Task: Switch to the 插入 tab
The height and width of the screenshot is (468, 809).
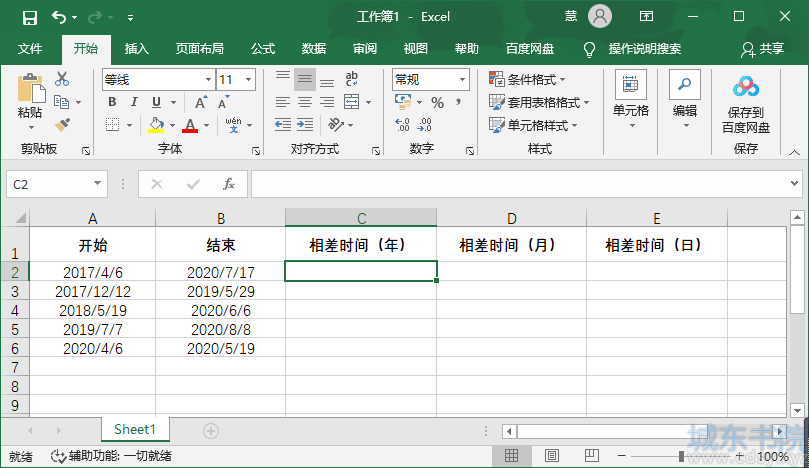Action: click(137, 49)
